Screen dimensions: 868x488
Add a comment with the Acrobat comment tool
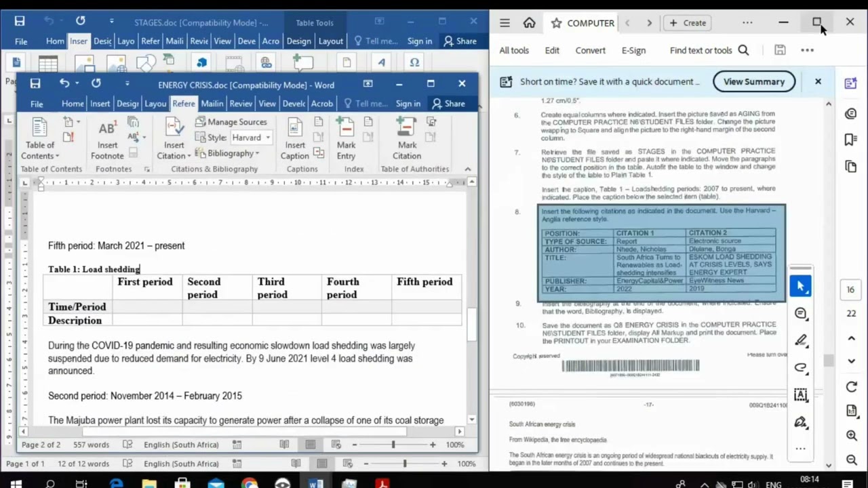(800, 313)
